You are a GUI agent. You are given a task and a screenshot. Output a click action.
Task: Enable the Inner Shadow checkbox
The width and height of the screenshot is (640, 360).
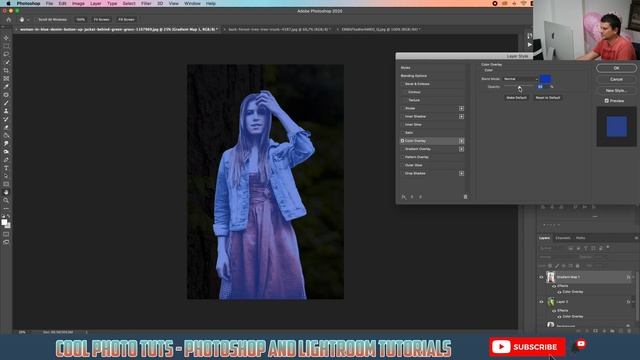[x=402, y=116]
